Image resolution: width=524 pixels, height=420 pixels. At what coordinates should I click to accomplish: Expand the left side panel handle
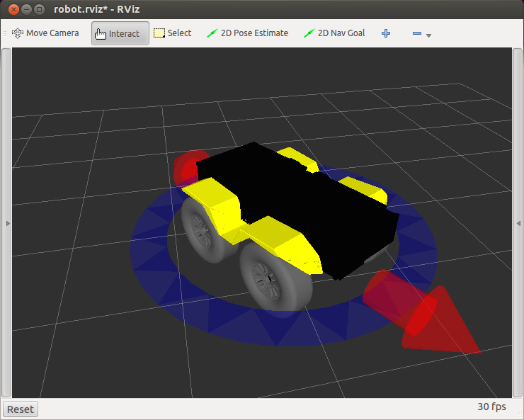pos(7,223)
